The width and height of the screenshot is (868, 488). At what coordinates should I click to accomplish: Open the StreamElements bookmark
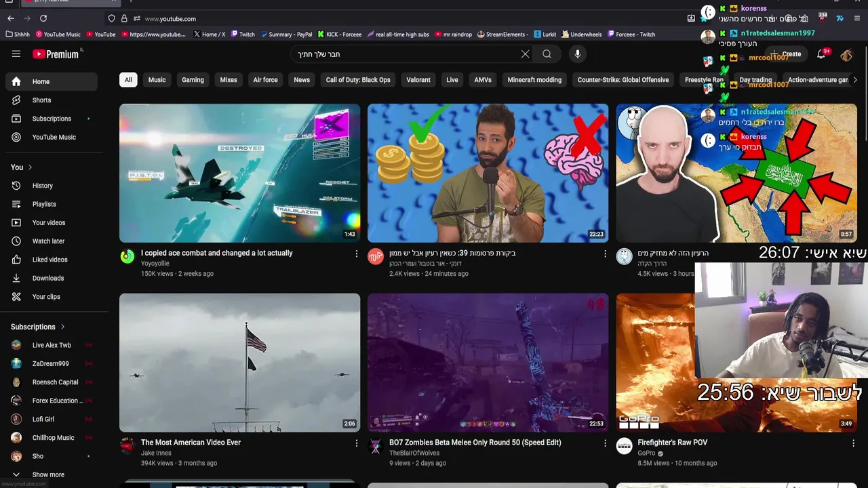(502, 35)
